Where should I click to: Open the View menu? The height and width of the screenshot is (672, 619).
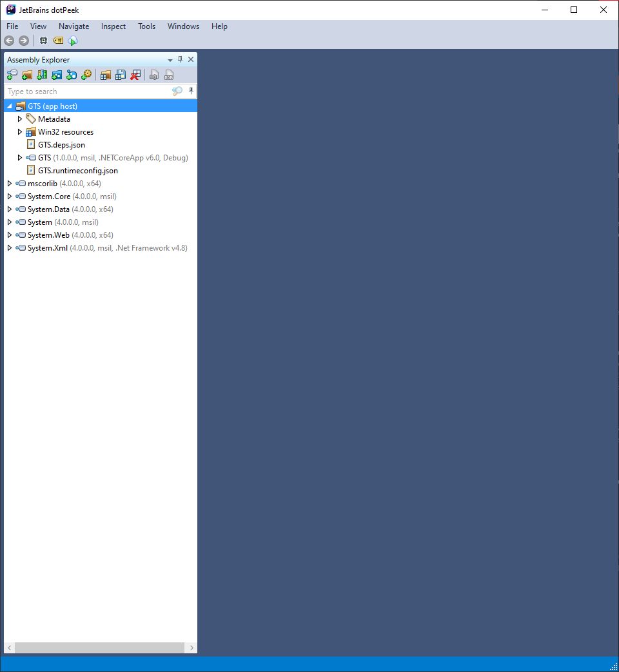coord(38,26)
